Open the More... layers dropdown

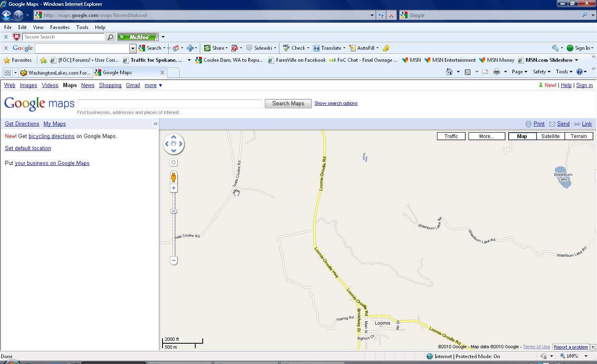(486, 136)
